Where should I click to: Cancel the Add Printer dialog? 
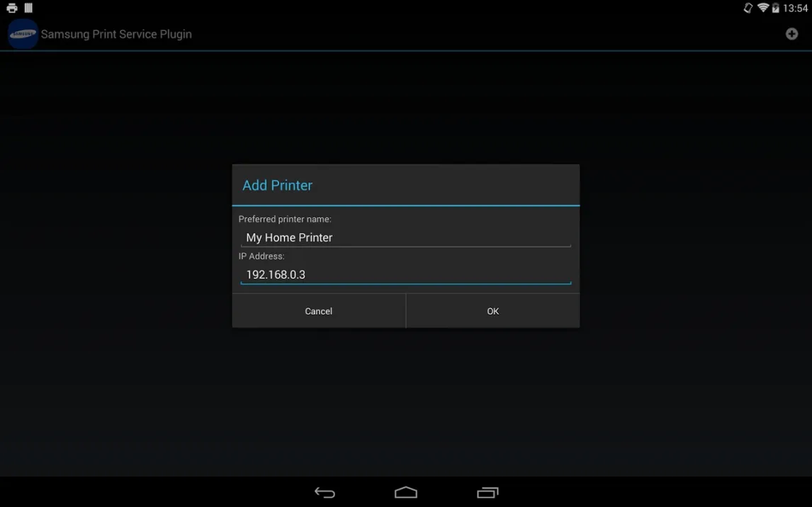(318, 312)
